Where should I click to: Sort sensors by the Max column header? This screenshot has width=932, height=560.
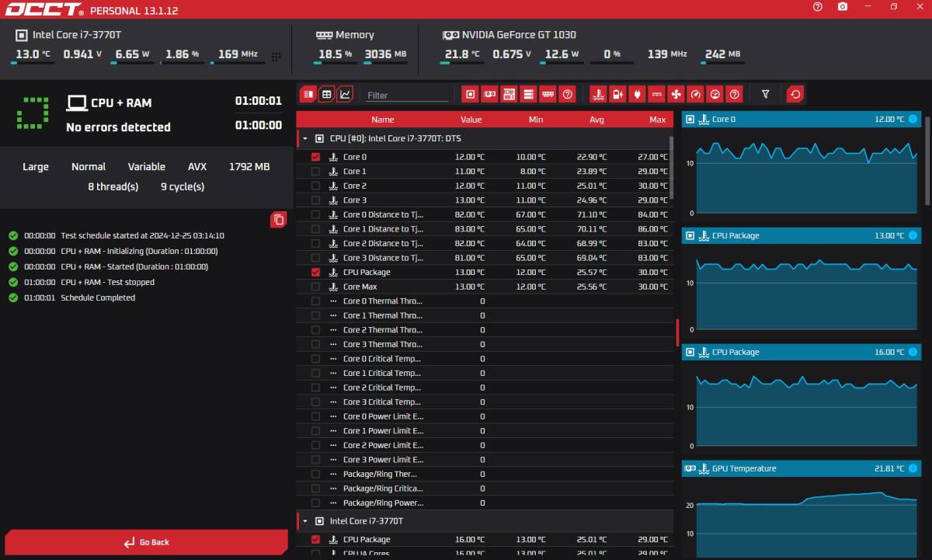pos(657,120)
